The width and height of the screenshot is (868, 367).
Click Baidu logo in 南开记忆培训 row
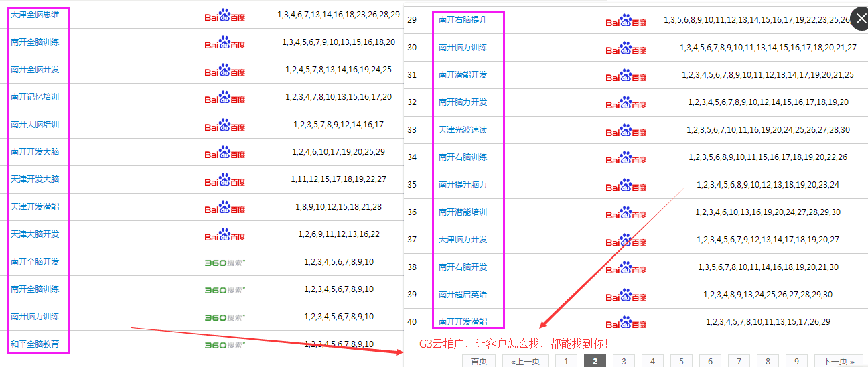[225, 98]
